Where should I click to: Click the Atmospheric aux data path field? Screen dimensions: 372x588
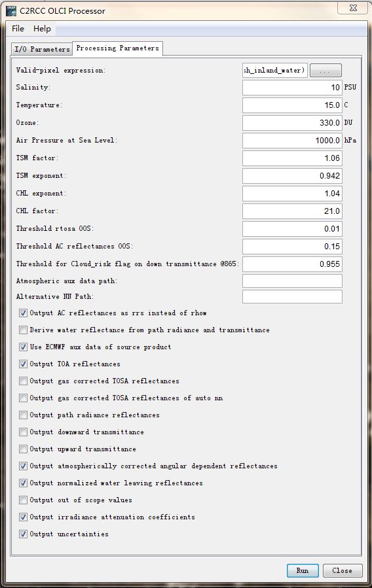point(292,281)
